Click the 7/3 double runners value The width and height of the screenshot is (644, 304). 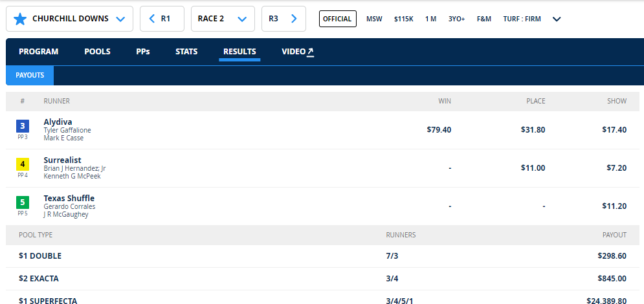coord(392,256)
